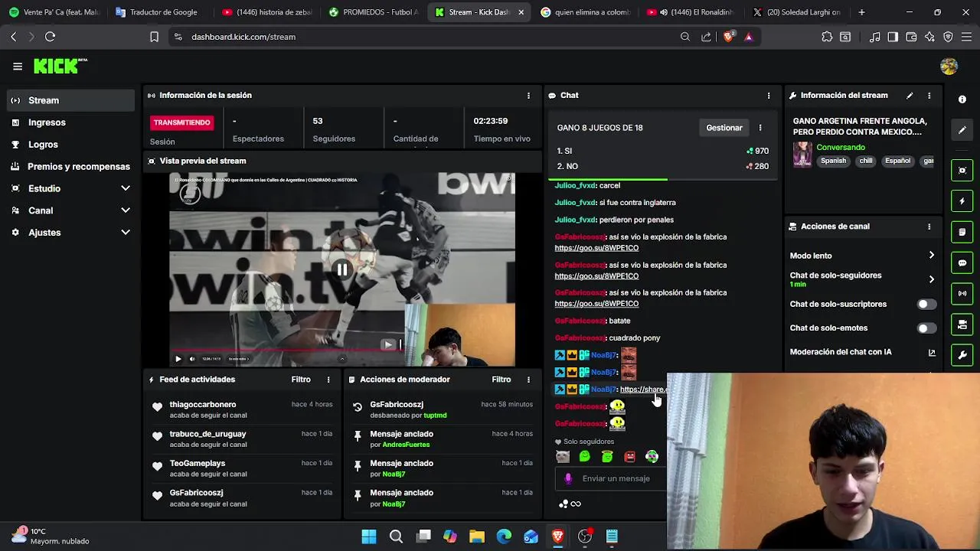Click user avatar in top right of dashboard
The width and height of the screenshot is (980, 551).
pos(949,67)
